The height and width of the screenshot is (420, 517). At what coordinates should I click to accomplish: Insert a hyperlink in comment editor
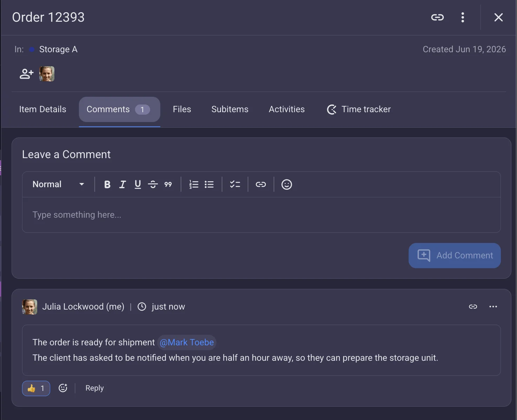(261, 184)
